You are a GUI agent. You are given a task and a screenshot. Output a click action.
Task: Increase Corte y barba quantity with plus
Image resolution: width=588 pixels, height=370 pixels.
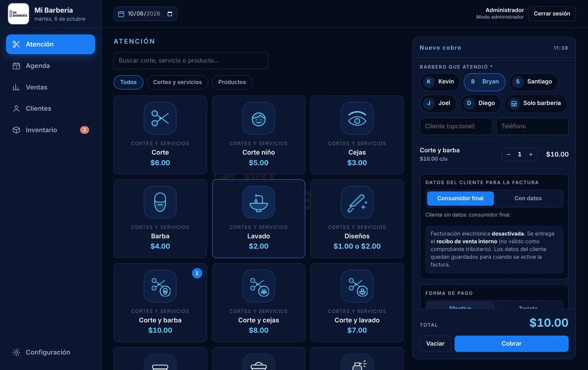[531, 155]
